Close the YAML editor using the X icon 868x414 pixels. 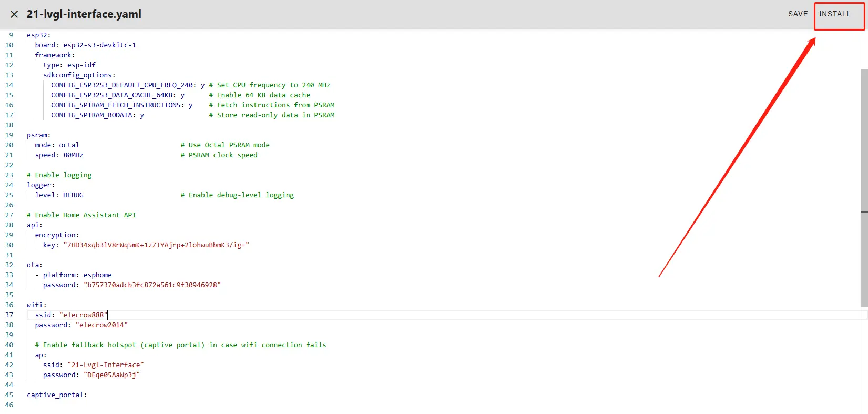(14, 14)
